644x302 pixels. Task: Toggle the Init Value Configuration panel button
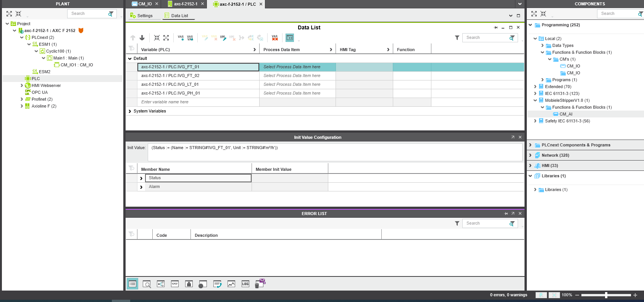(290, 38)
